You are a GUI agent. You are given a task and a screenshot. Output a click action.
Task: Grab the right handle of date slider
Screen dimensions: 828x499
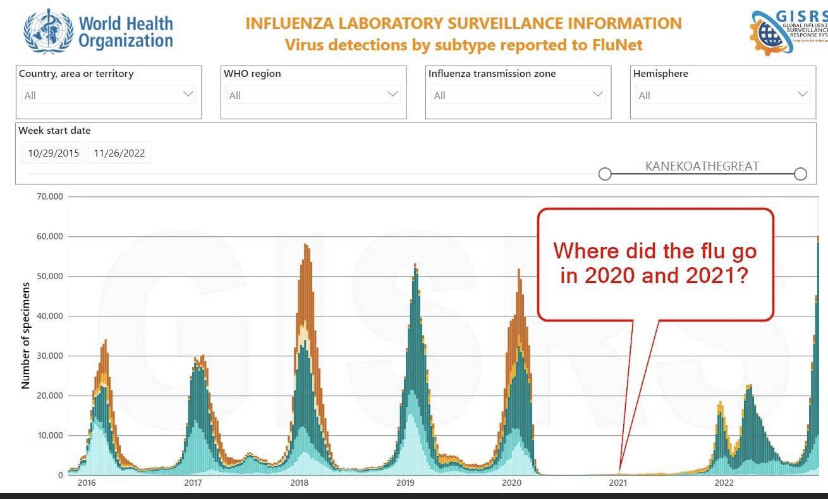pyautogui.click(x=801, y=174)
